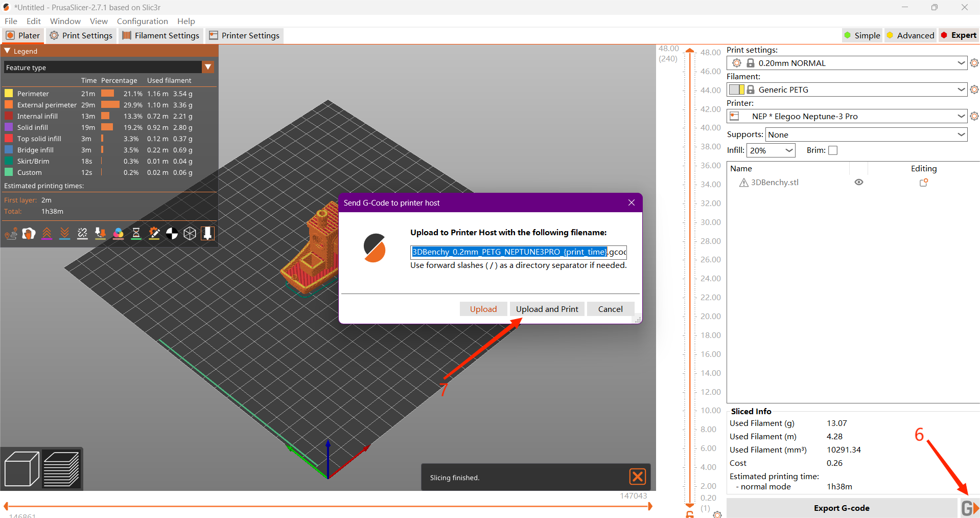Click the External perimeter color swatch
Screen dimensions: 980x518
click(x=9, y=105)
